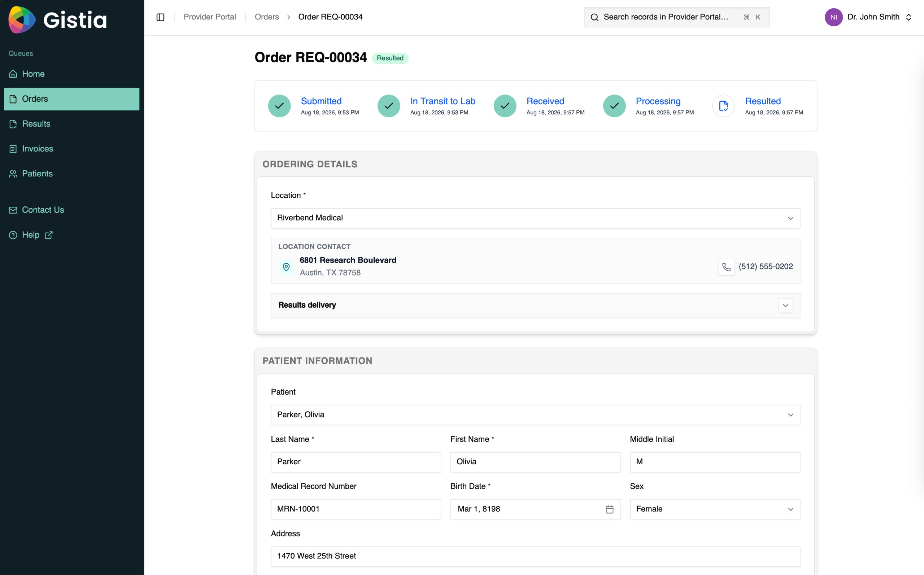Screen dimensions: 924x575
Task: Open the Submitted step link
Action: coord(321,101)
